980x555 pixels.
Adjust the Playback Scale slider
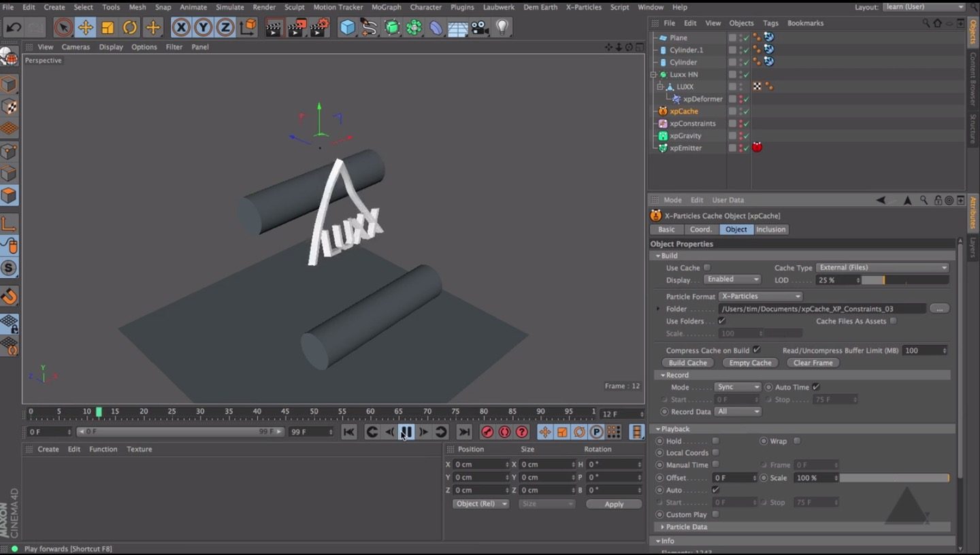(x=894, y=478)
